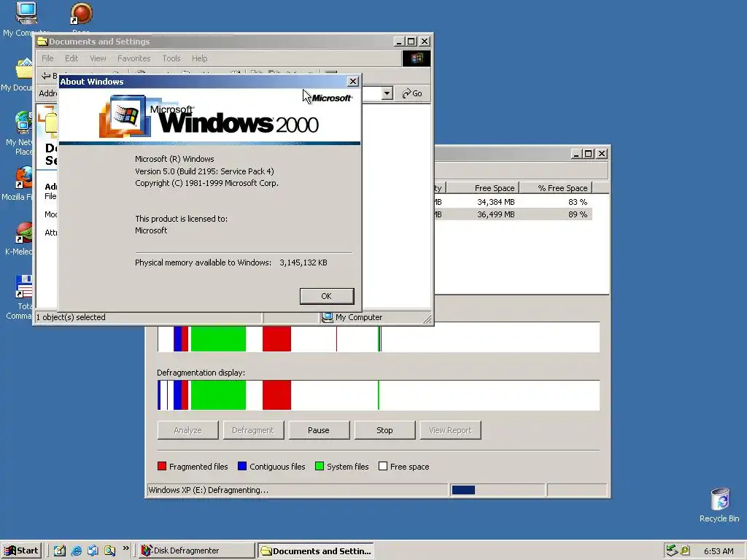747x560 pixels.
Task: Switch to Disk Defragmenter from the taskbar
Action: (x=197, y=551)
